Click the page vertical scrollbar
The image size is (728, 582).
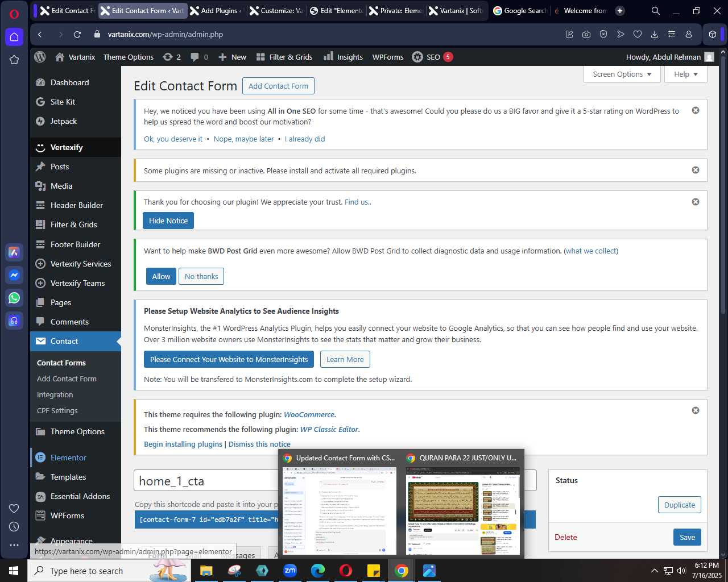(x=723, y=184)
